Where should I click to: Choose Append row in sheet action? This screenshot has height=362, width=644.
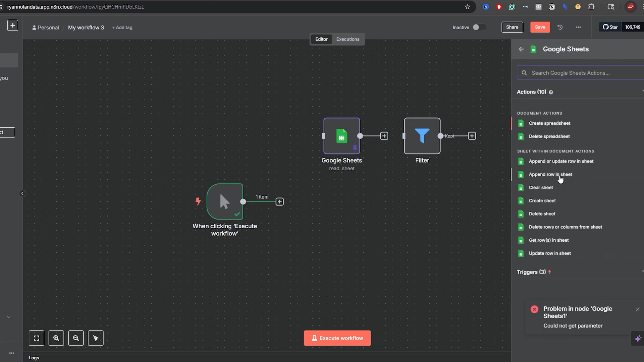click(x=550, y=174)
